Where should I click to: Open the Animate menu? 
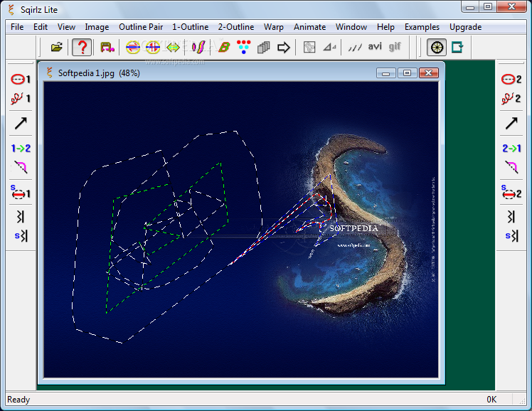pyautogui.click(x=310, y=27)
